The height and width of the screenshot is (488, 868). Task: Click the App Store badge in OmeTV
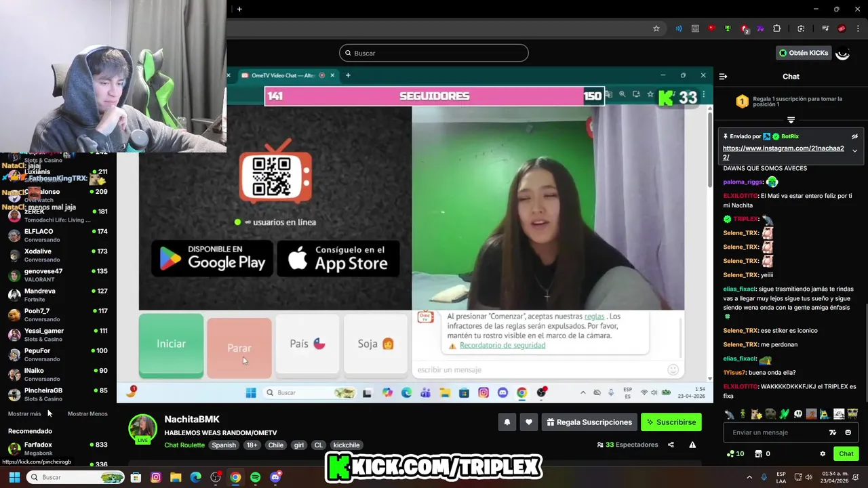click(x=338, y=258)
